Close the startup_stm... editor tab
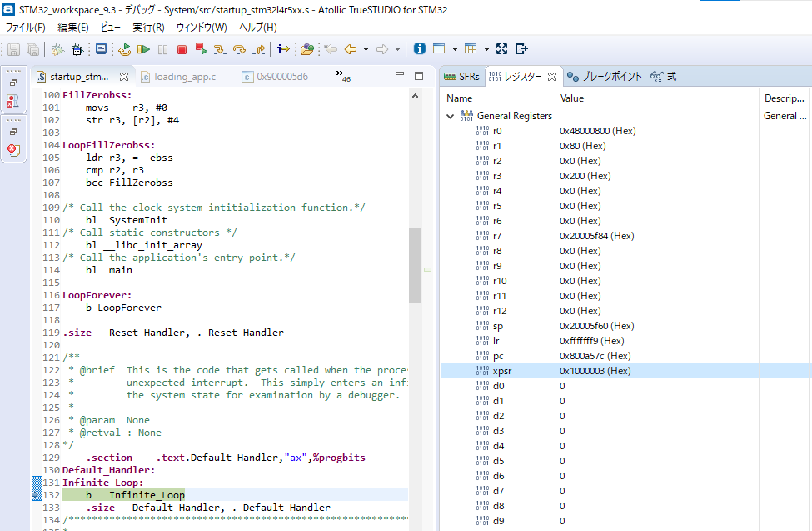Screen dimensions: 812x531 (x=124, y=77)
